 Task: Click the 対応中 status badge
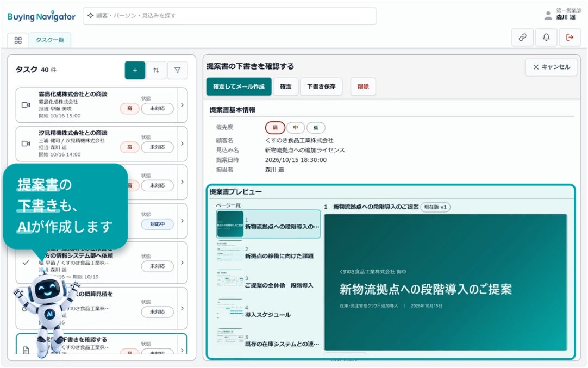point(157,224)
